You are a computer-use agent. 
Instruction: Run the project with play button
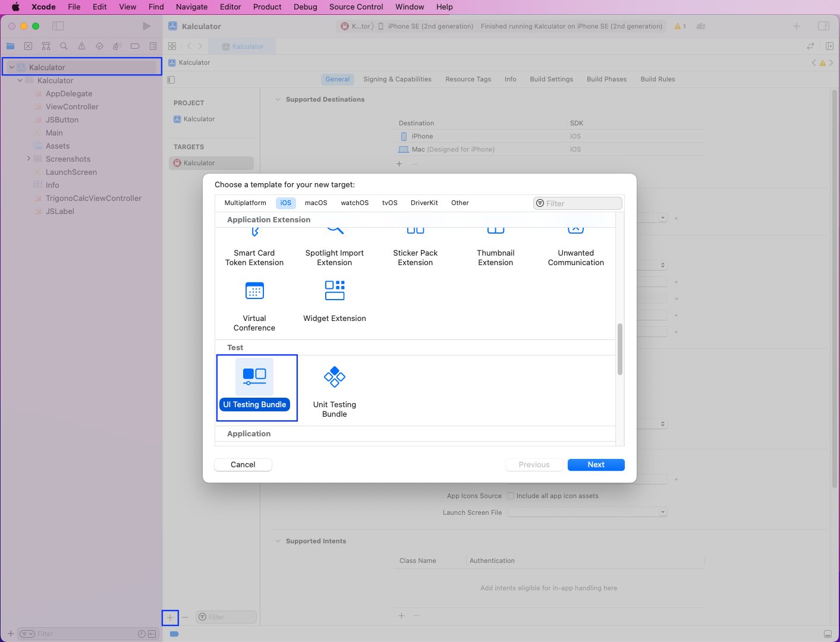[x=146, y=26]
